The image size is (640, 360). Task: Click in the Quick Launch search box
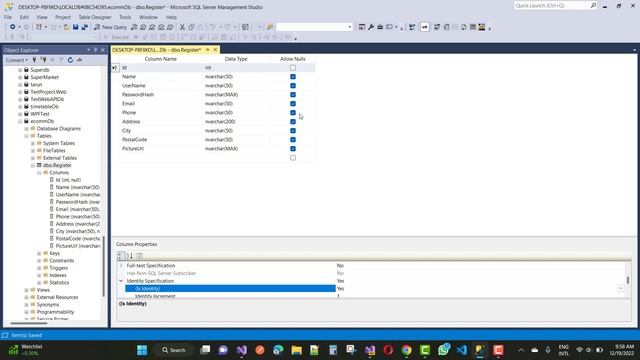tap(551, 5)
